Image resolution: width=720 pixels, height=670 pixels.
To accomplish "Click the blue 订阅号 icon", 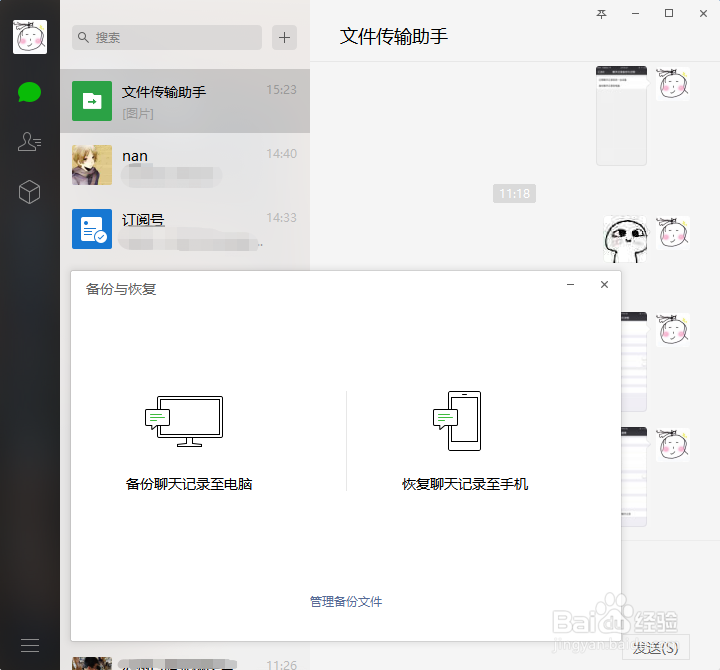I will click(92, 229).
